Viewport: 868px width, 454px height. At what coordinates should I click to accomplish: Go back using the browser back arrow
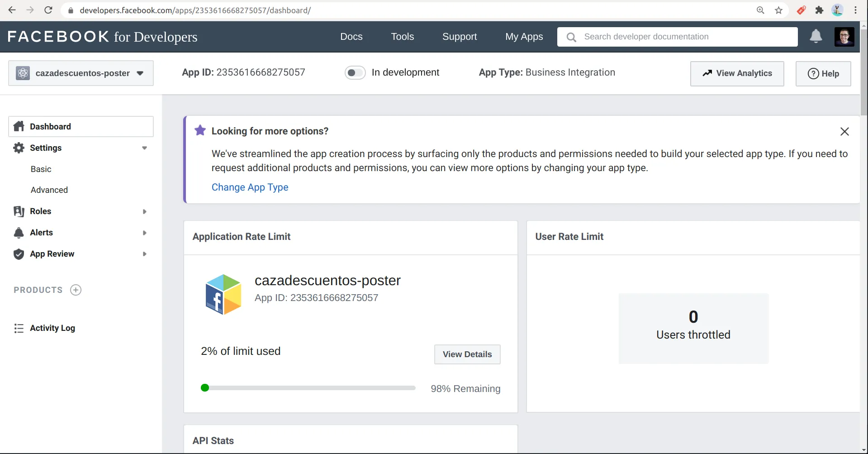[x=12, y=10]
